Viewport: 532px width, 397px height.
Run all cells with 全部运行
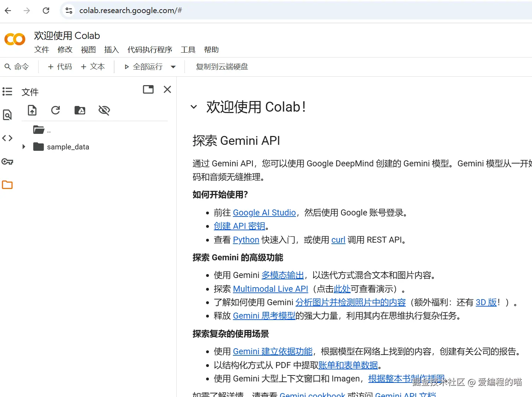point(144,67)
